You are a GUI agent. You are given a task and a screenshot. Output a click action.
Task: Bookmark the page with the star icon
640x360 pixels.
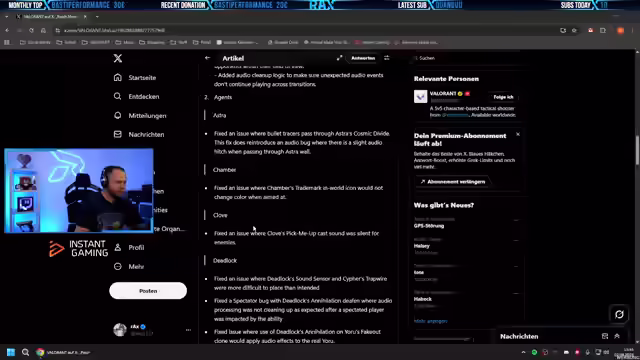click(x=574, y=30)
